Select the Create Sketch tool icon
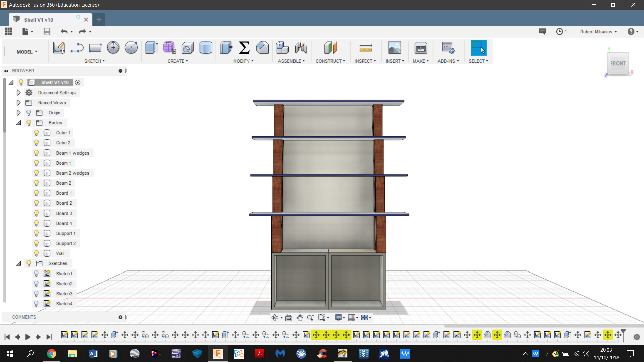Viewport: 644px width, 362px height. point(59,48)
